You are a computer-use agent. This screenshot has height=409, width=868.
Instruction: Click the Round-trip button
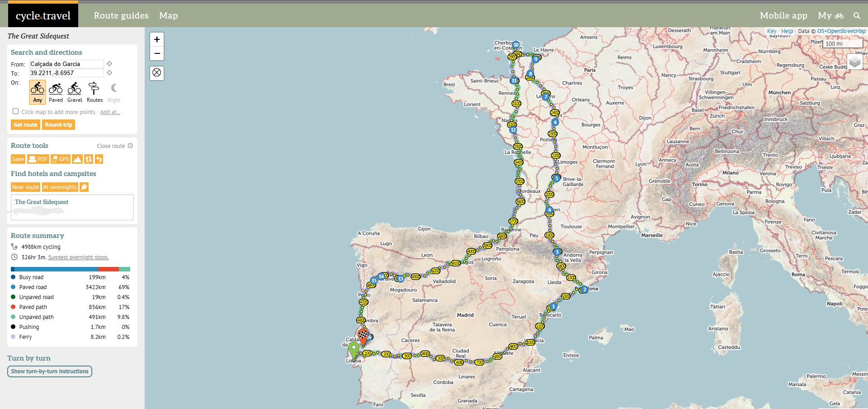58,125
